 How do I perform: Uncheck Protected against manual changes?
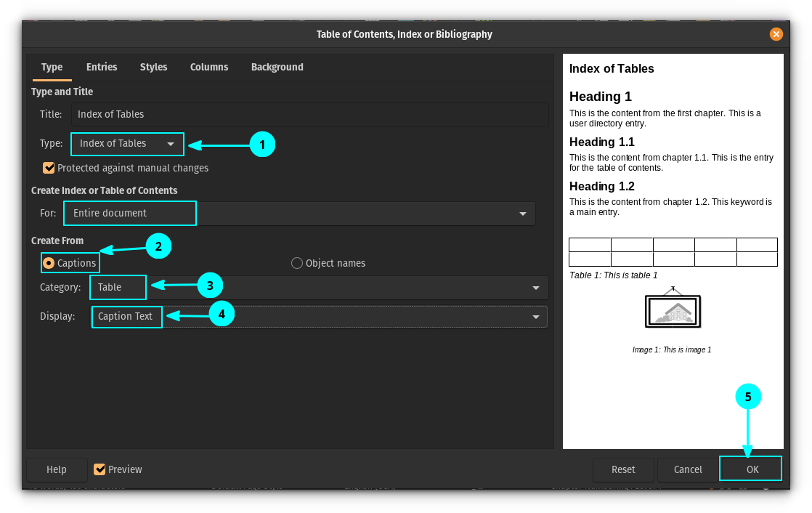49,168
